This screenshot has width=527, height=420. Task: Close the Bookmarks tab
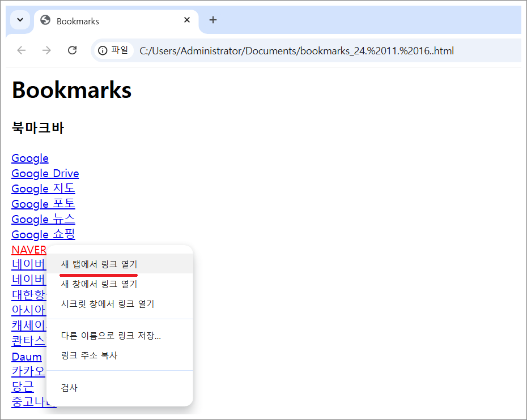click(187, 20)
